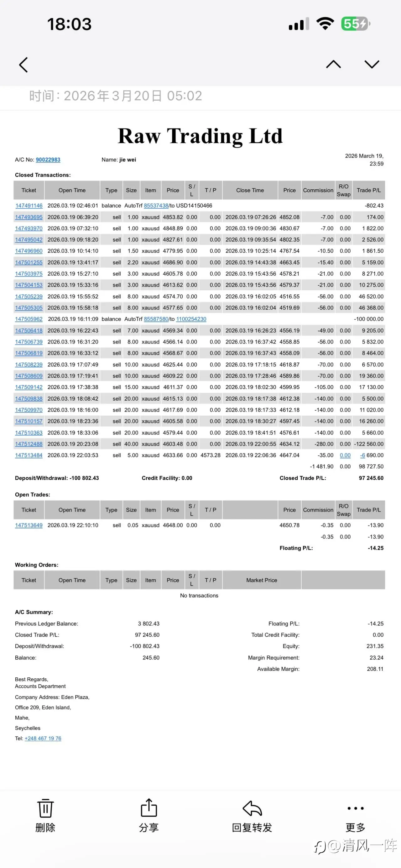Open ticket link 147505962

tap(29, 319)
